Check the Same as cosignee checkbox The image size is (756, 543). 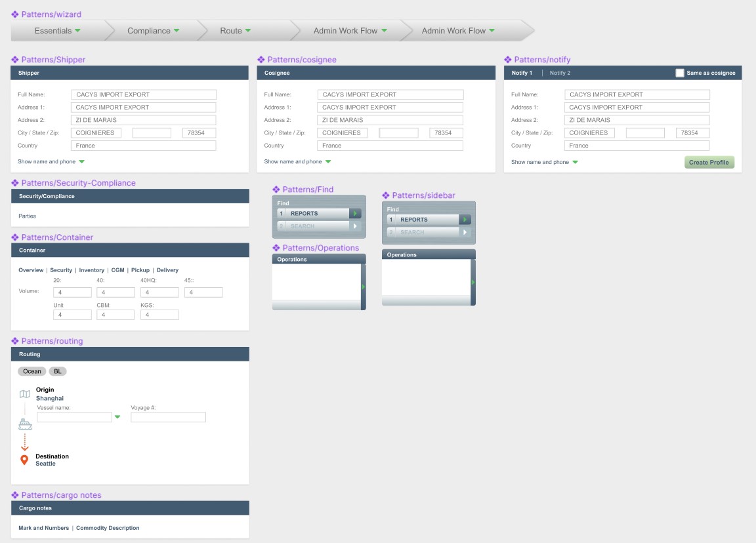680,73
